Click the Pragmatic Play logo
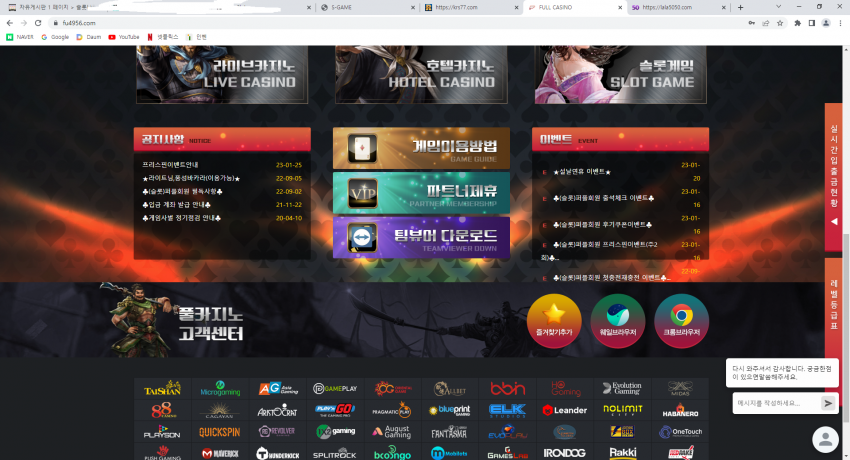The image size is (850, 460). click(x=392, y=410)
